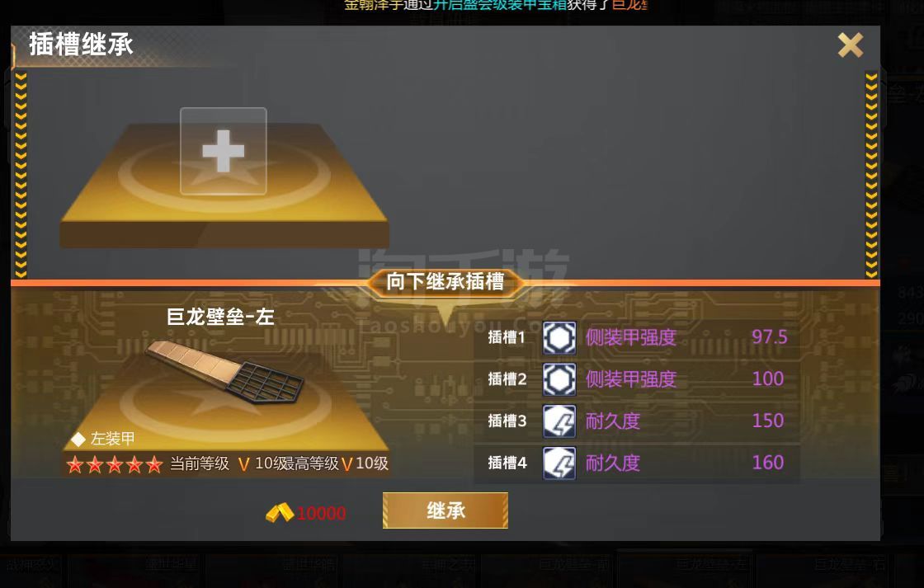The image size is (924, 588).
Task: Click the gold bars cost icon
Action: click(280, 513)
